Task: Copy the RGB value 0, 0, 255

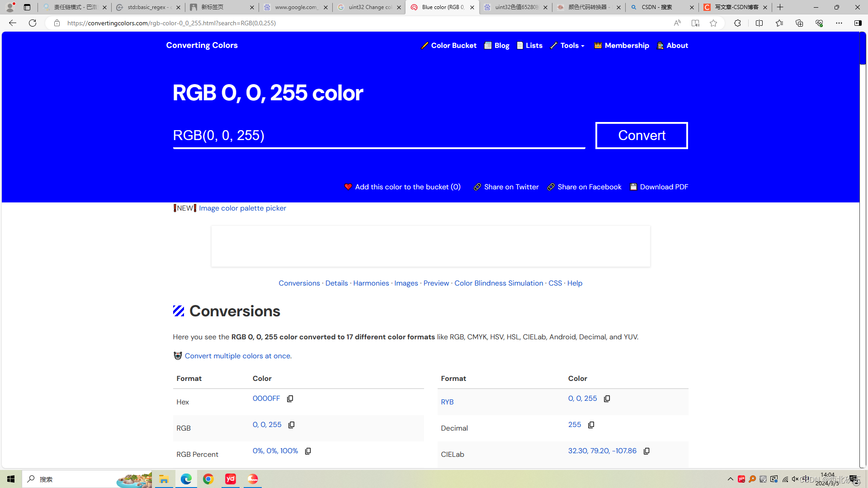Action: coord(291,425)
